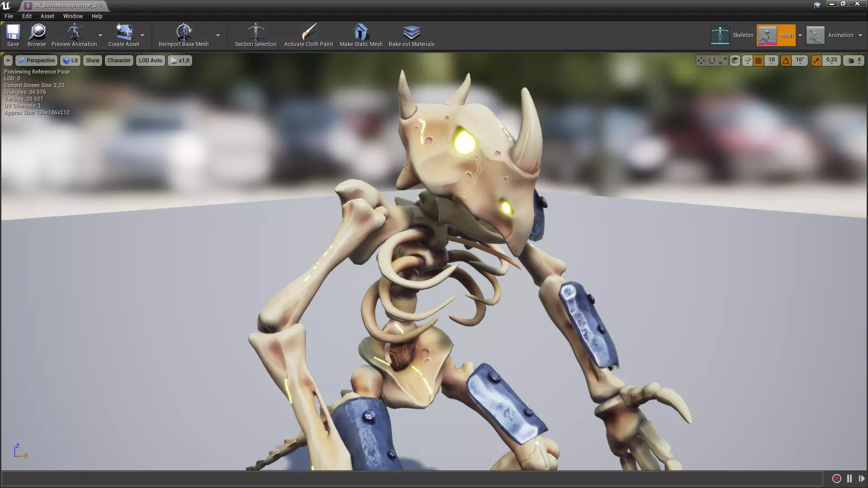Click the 'Vertices: 20 521' stat text
The image size is (868, 488).
point(24,99)
